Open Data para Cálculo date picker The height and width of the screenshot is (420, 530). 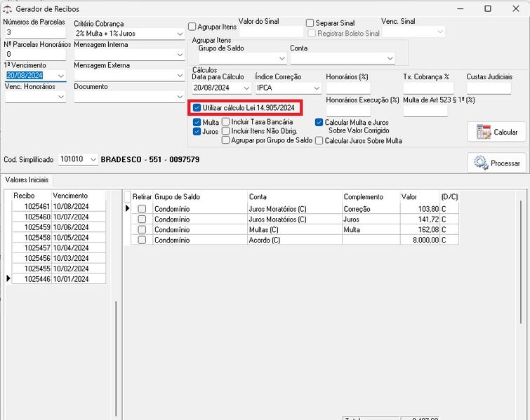click(246, 88)
